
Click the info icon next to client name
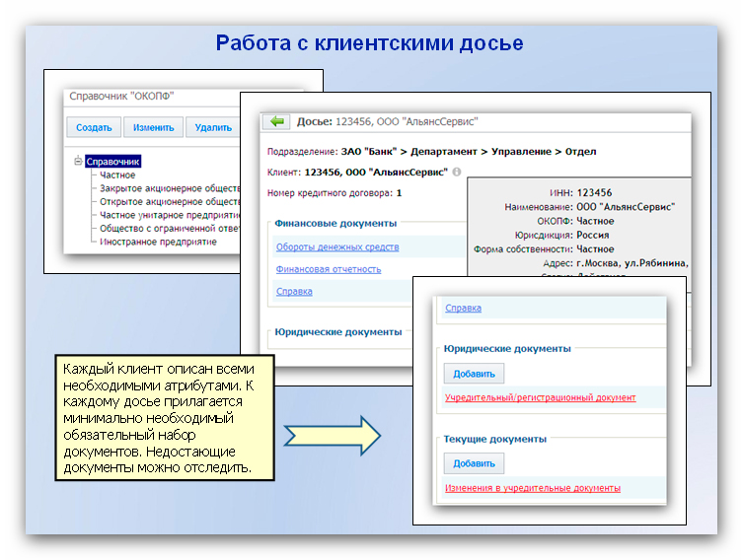click(456, 172)
